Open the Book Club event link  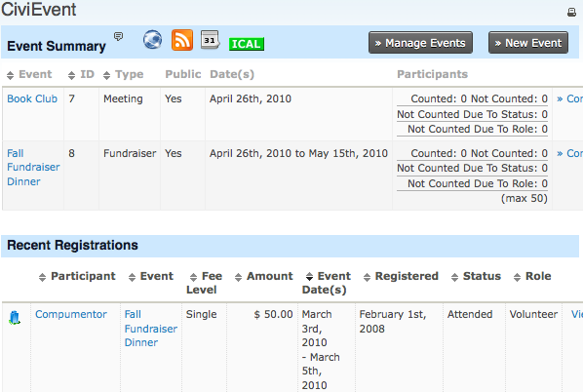click(32, 98)
